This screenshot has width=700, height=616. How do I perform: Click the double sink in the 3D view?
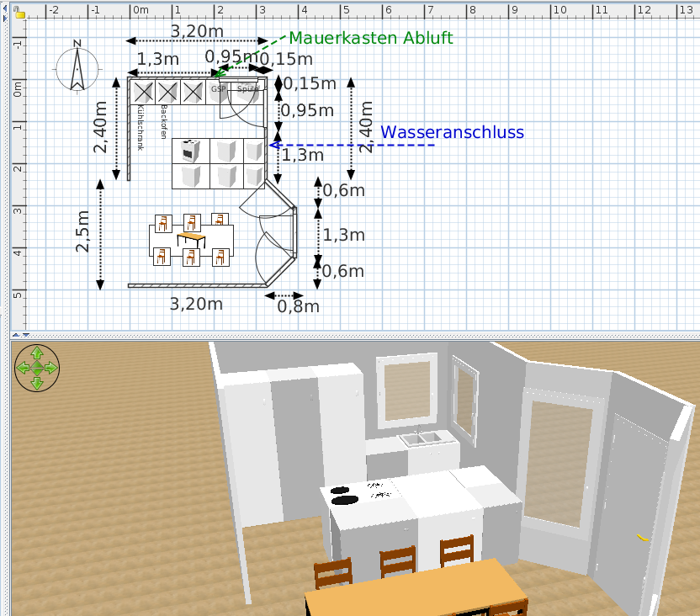pyautogui.click(x=423, y=438)
